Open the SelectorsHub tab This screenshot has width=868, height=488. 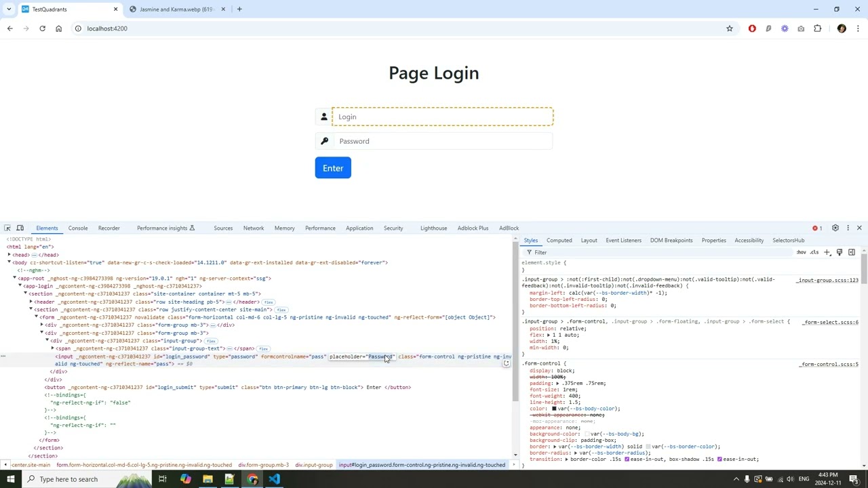tap(789, 241)
